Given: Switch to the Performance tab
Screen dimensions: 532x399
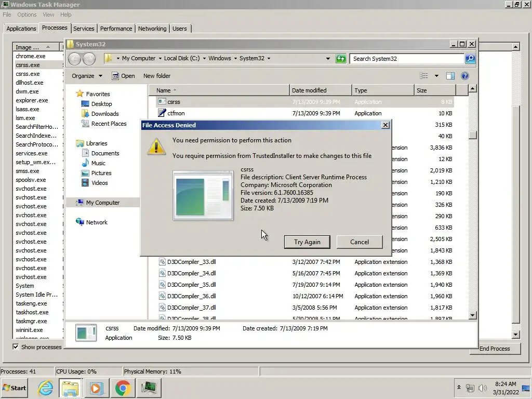Looking at the screenshot, I should 116,29.
